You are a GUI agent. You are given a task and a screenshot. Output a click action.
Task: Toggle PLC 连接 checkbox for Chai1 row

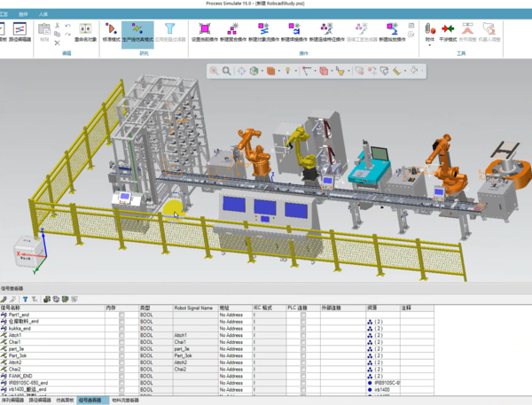point(303,342)
